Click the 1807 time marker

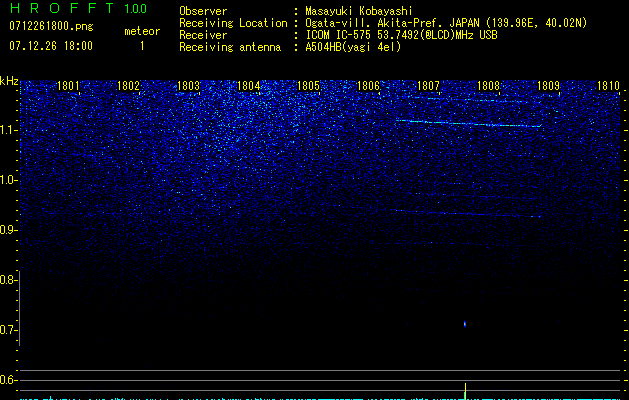pos(428,86)
